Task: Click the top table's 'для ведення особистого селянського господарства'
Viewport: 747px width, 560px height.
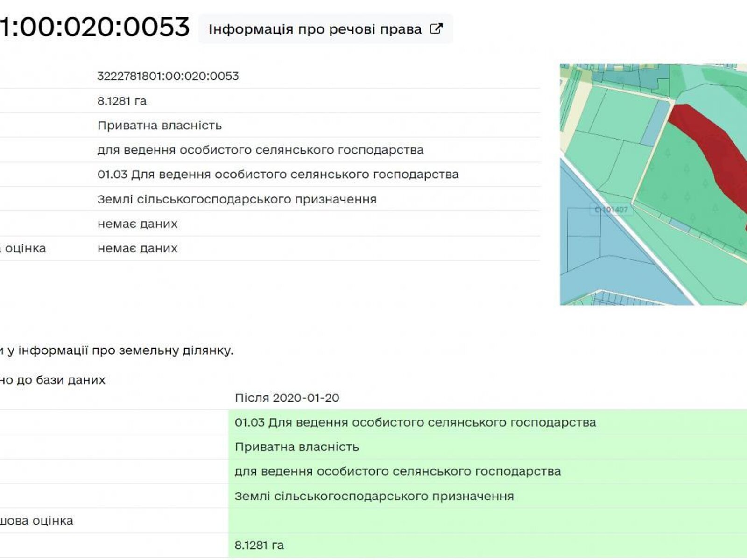Action: 261,150
